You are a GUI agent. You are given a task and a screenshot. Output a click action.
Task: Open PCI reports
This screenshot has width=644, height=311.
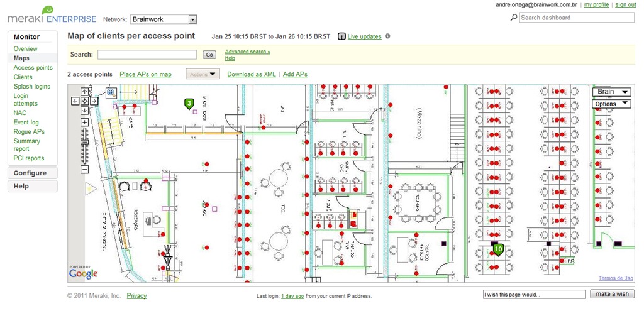29,158
